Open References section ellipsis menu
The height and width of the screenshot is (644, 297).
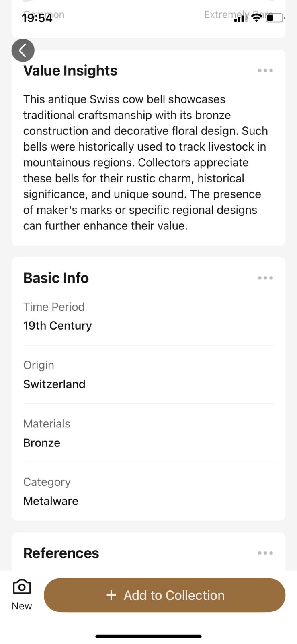click(265, 553)
